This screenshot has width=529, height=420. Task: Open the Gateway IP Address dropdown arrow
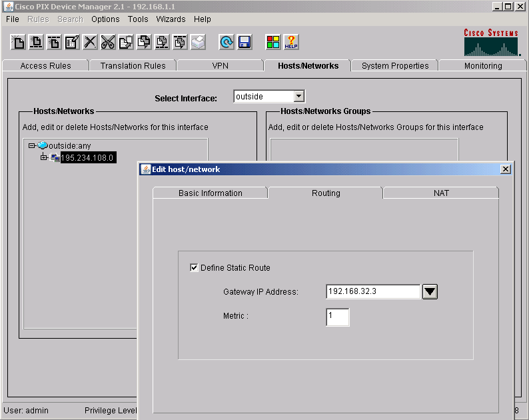(430, 291)
